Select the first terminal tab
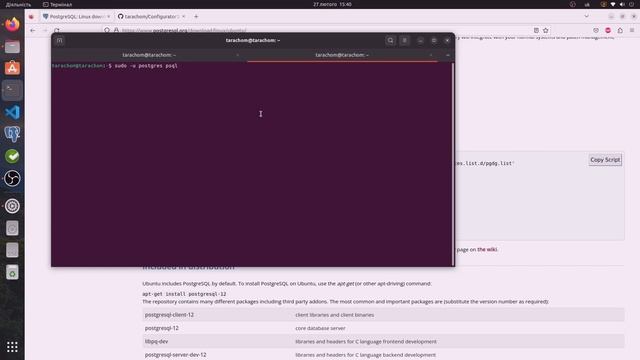Viewport: 640px width, 360px height. [x=149, y=55]
